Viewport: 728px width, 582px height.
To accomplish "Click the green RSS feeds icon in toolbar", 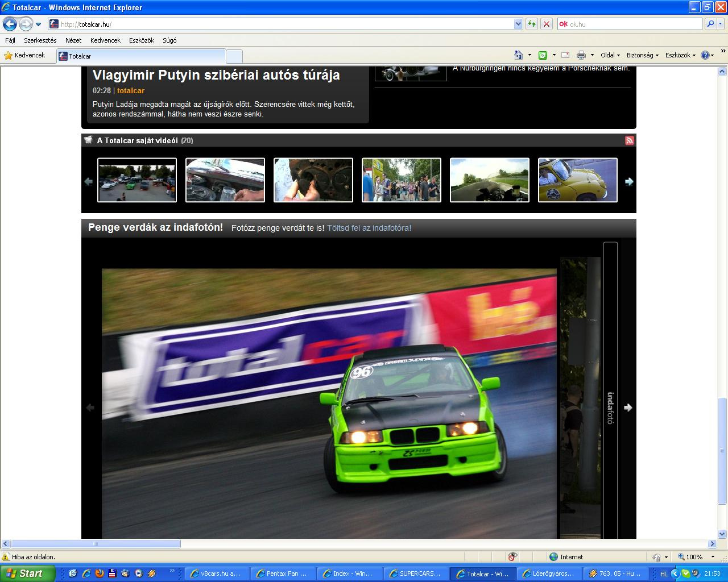I will (543, 55).
